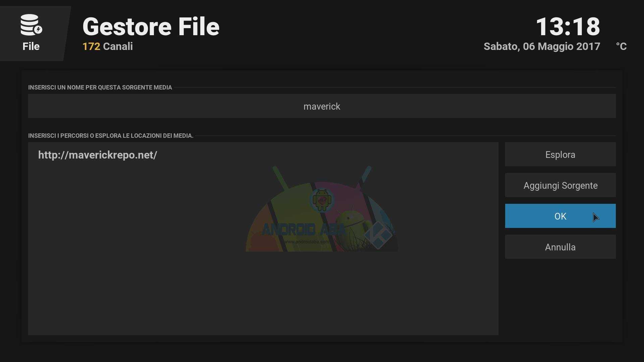Image resolution: width=644 pixels, height=362 pixels.
Task: Click the round Android robot badge
Action: pyautogui.click(x=322, y=200)
